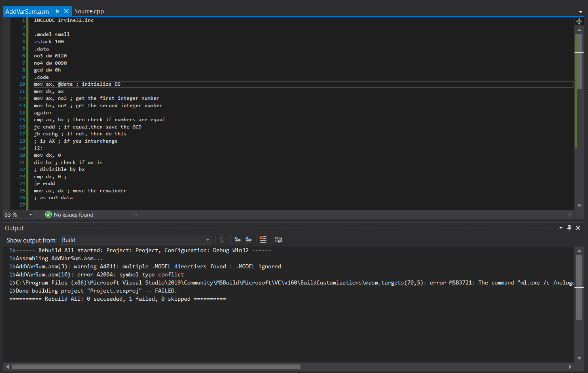
Task: Click the editor scroll-up arrow
Action: point(579,30)
